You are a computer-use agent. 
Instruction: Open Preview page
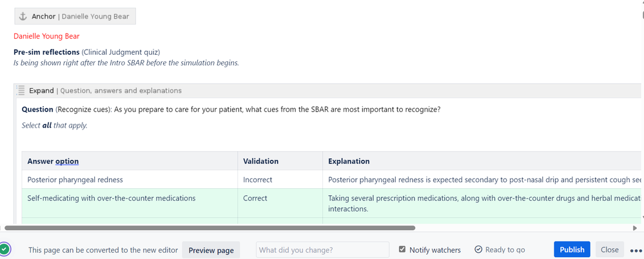[x=211, y=250]
